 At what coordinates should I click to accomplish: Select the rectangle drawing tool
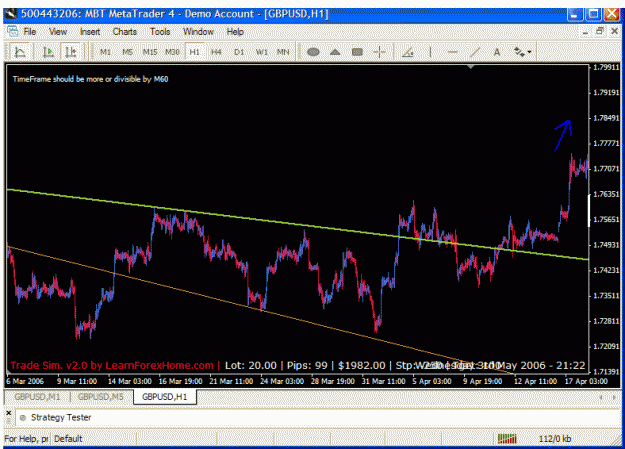pyautogui.click(x=358, y=52)
